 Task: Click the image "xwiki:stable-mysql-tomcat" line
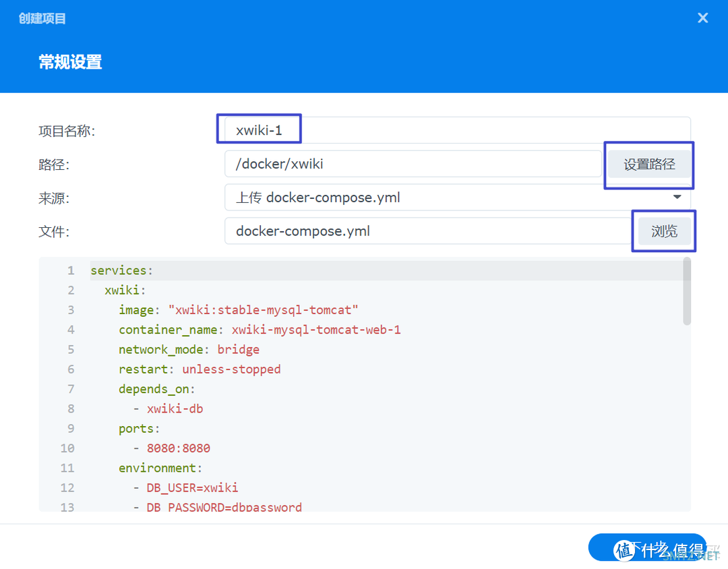click(x=238, y=310)
